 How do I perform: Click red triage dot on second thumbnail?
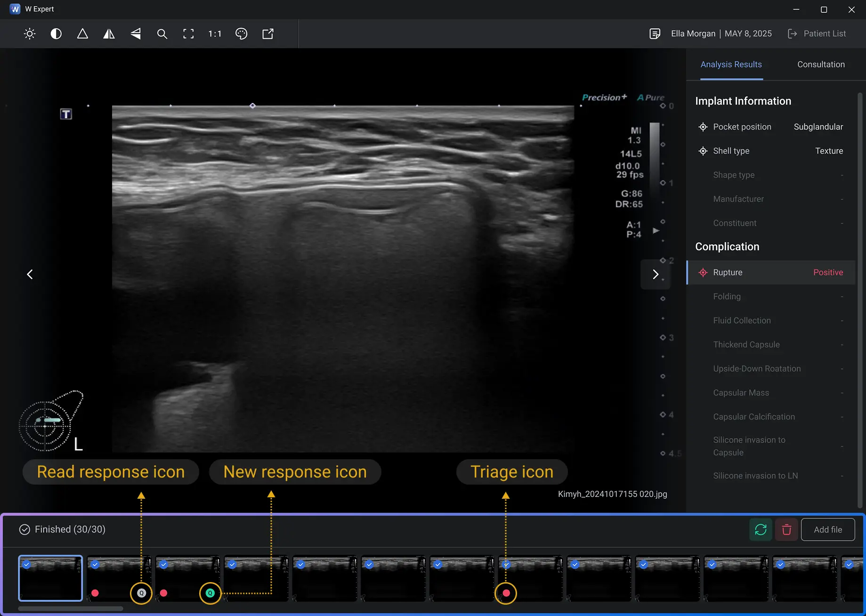coord(95,593)
